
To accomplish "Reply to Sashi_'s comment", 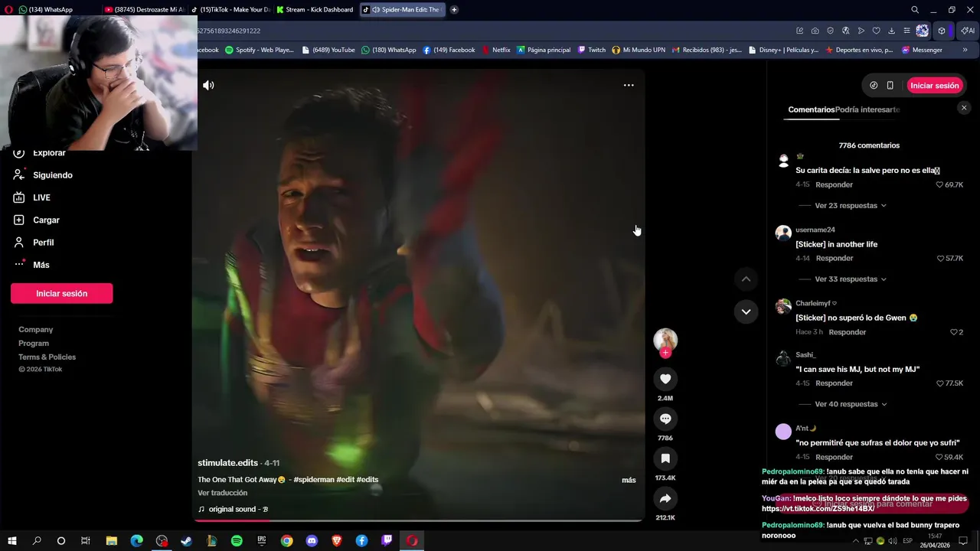I will (834, 383).
